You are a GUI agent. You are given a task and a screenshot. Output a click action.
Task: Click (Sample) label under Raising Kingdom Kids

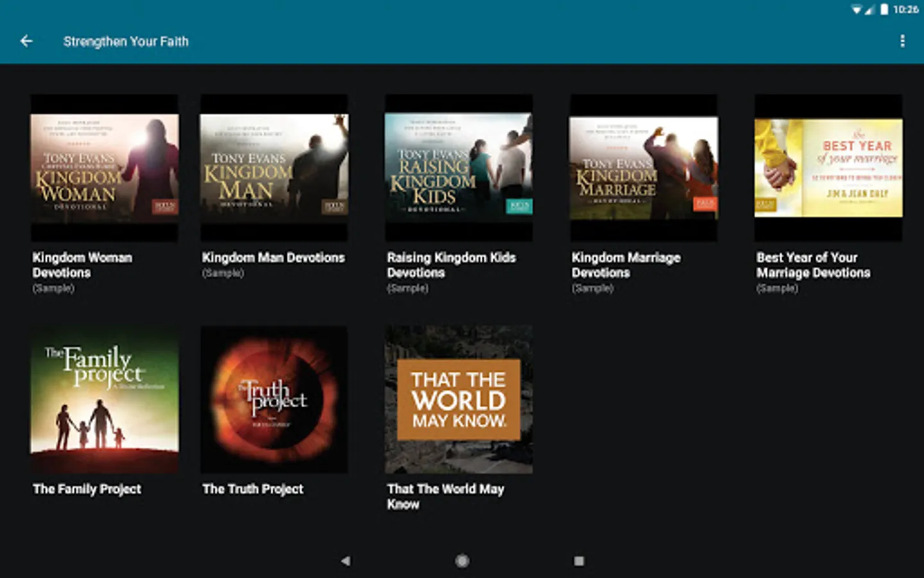click(407, 288)
